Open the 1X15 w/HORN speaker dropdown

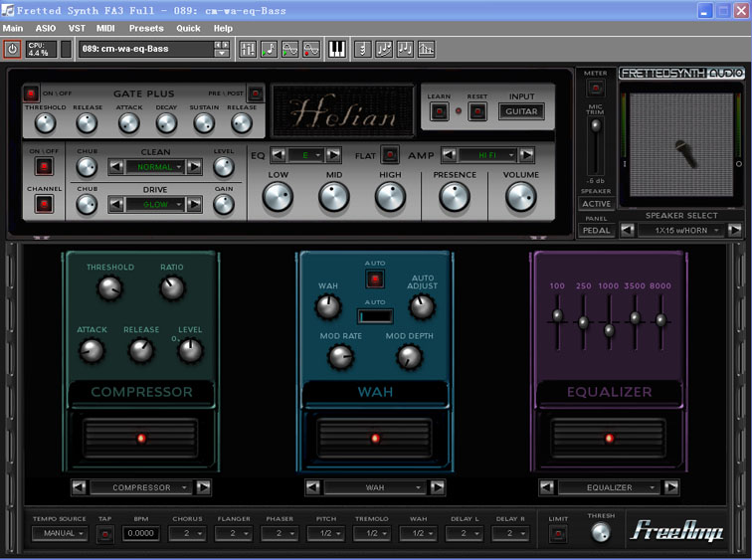point(681,230)
